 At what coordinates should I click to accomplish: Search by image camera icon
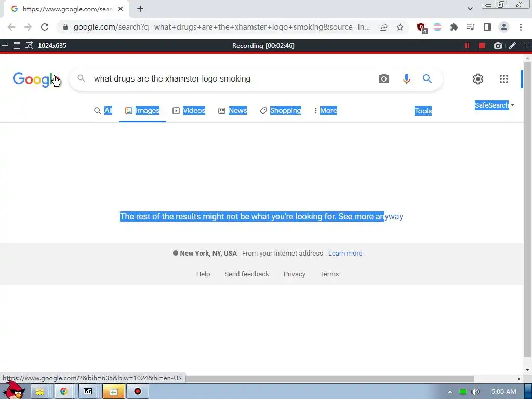[x=384, y=79]
